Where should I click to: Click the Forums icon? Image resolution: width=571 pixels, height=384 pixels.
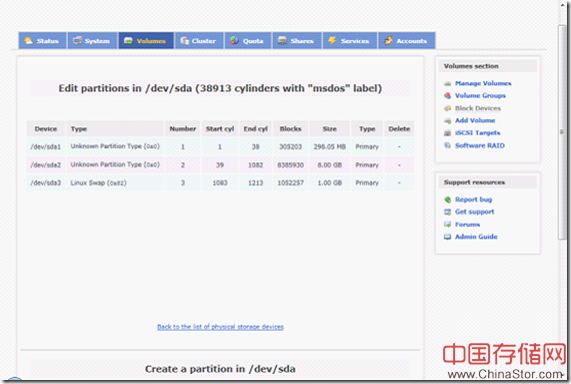point(448,224)
